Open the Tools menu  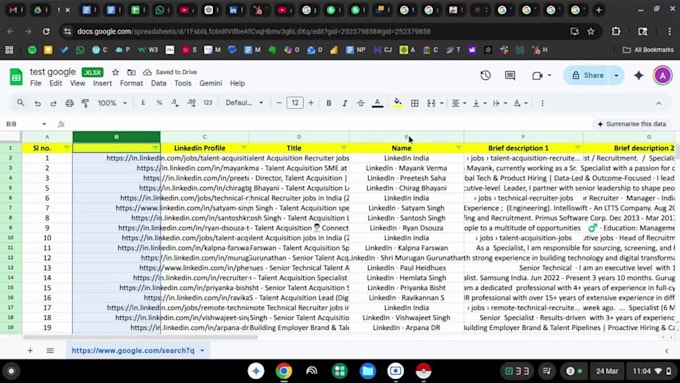click(x=183, y=83)
